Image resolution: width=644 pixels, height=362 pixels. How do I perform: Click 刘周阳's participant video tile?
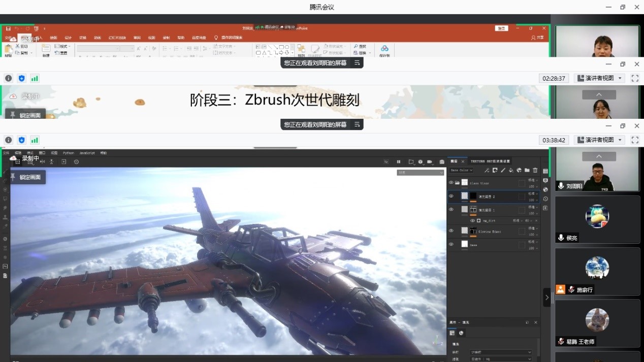click(x=597, y=170)
